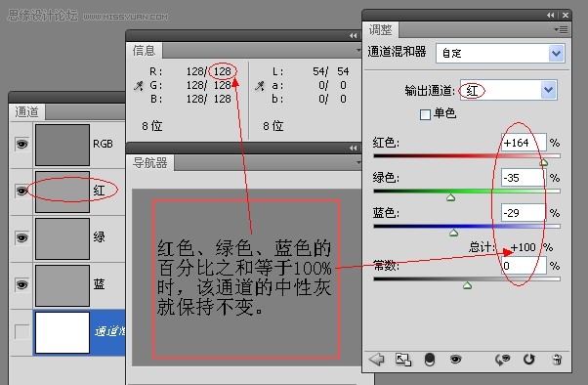Select the 红 channel thumbnail

click(63, 192)
